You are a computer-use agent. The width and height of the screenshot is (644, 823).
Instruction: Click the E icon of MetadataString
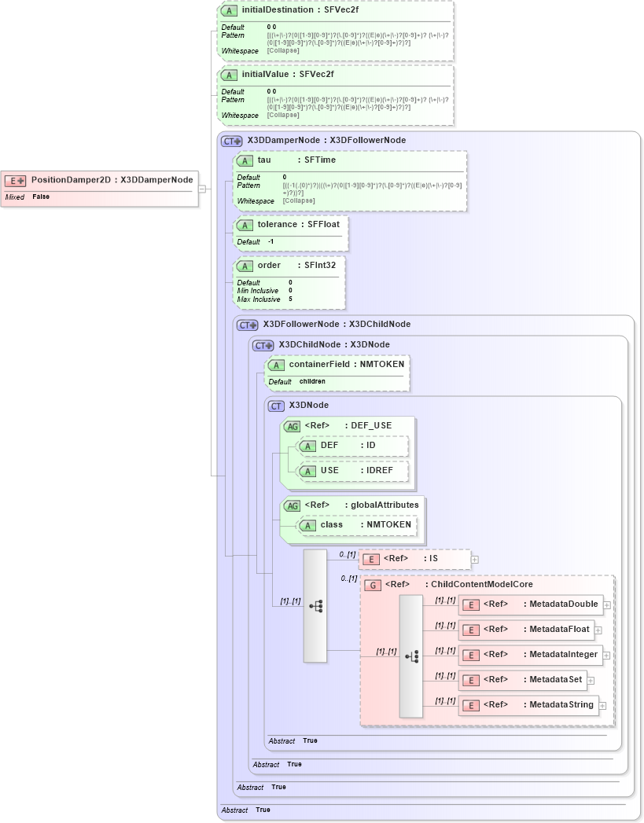[x=471, y=706]
